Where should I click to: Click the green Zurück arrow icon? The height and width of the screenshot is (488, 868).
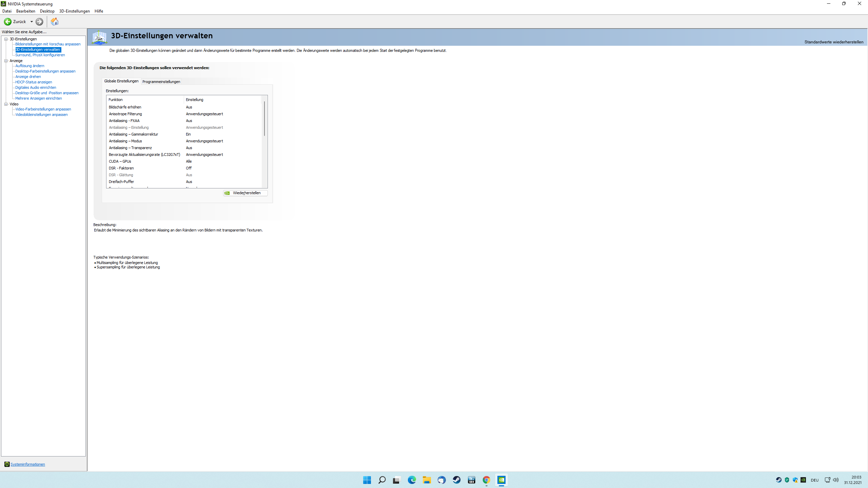[7, 22]
